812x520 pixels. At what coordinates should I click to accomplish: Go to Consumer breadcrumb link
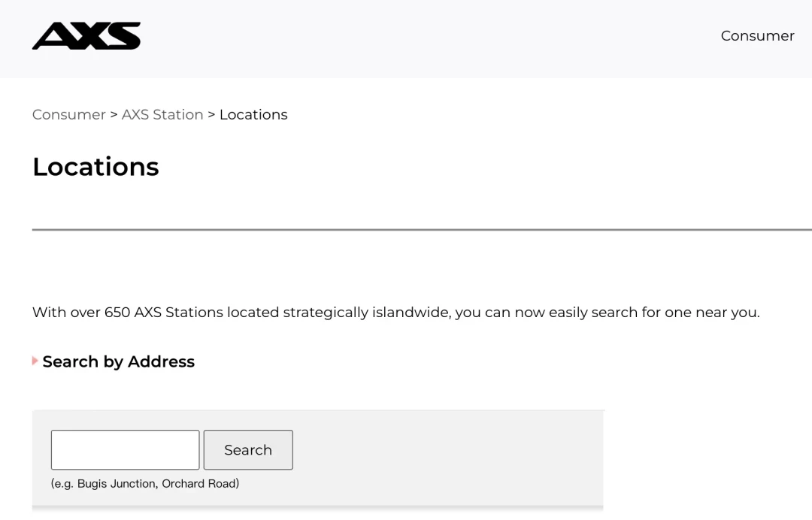tap(69, 114)
